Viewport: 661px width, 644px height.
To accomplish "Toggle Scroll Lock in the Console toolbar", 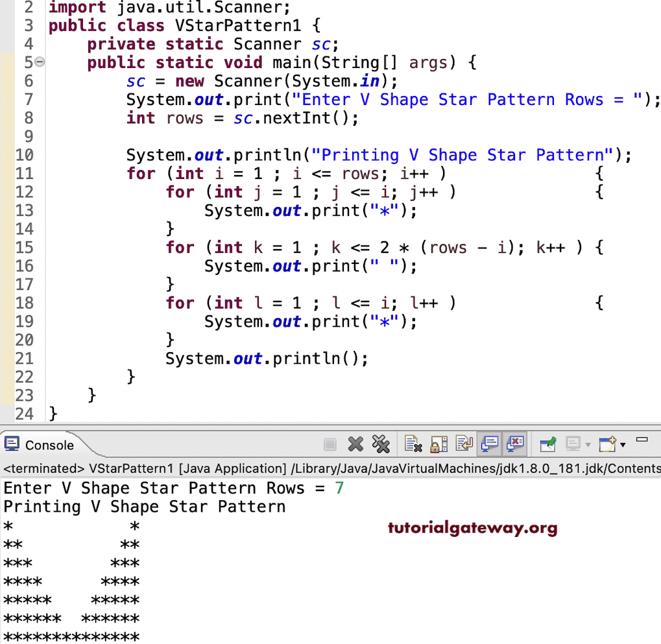I will coord(439,444).
